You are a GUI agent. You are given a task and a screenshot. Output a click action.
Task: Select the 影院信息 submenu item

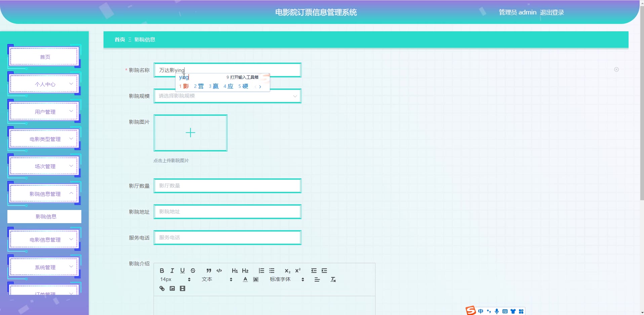44,216
